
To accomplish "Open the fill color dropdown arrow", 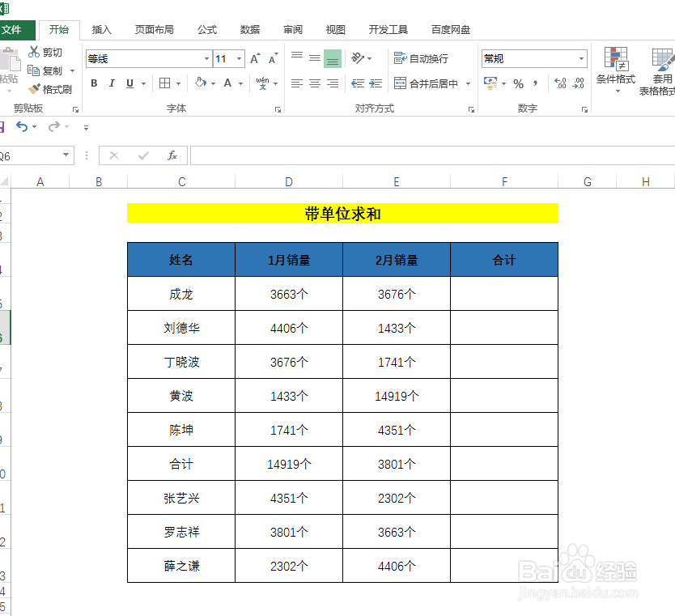I will pyautogui.click(x=214, y=83).
